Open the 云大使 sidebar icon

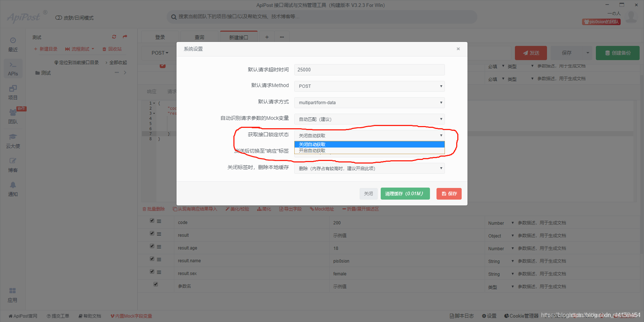point(13,141)
